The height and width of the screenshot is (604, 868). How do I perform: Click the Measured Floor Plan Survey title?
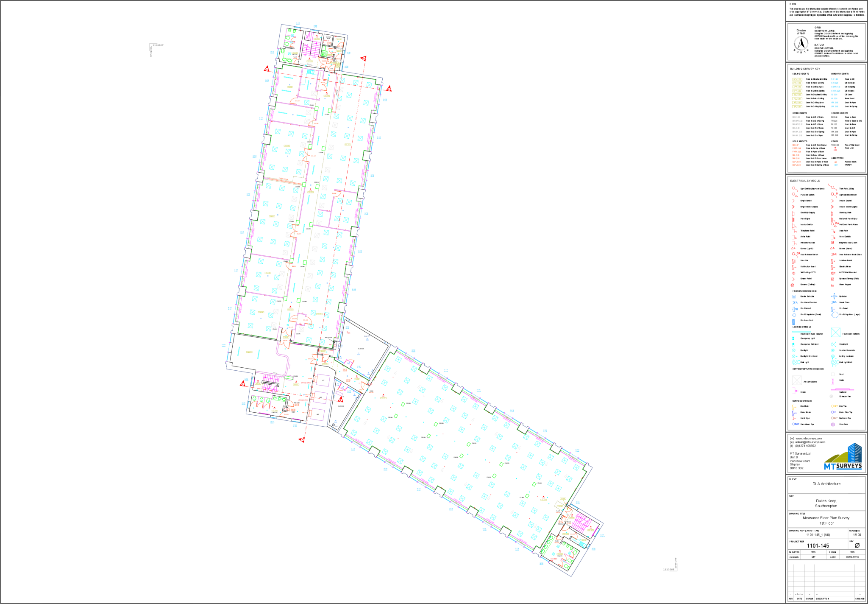pos(826,517)
